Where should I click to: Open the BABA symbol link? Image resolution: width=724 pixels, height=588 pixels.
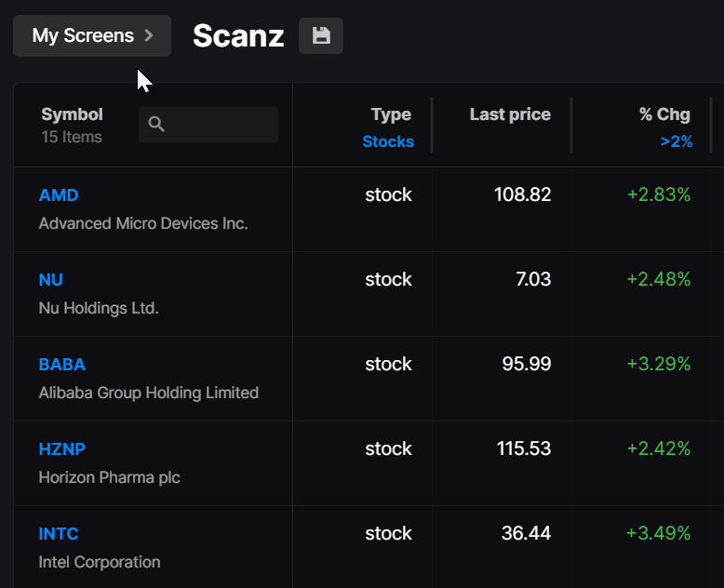[x=61, y=365]
